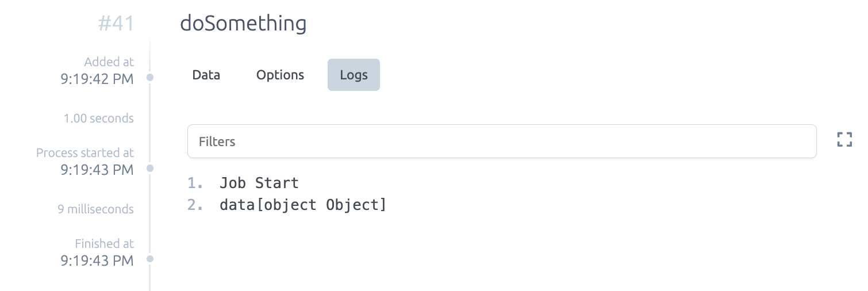868x291 pixels.
Task: Focus the Filters input field
Action: [x=502, y=141]
